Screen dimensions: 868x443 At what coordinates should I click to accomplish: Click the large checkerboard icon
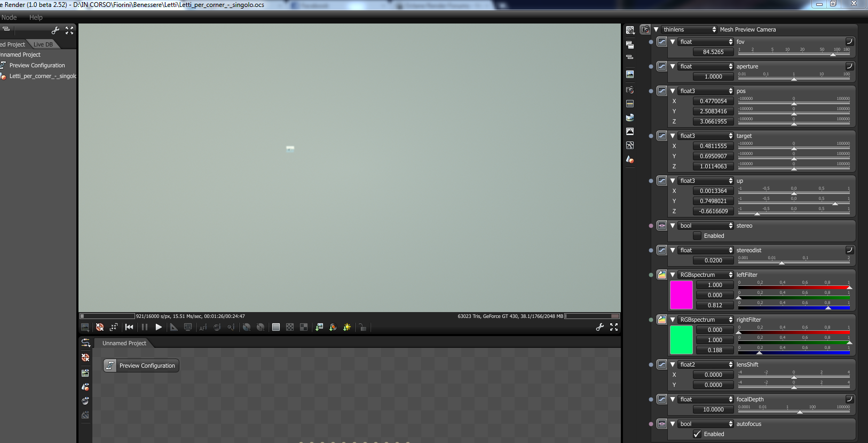point(304,327)
